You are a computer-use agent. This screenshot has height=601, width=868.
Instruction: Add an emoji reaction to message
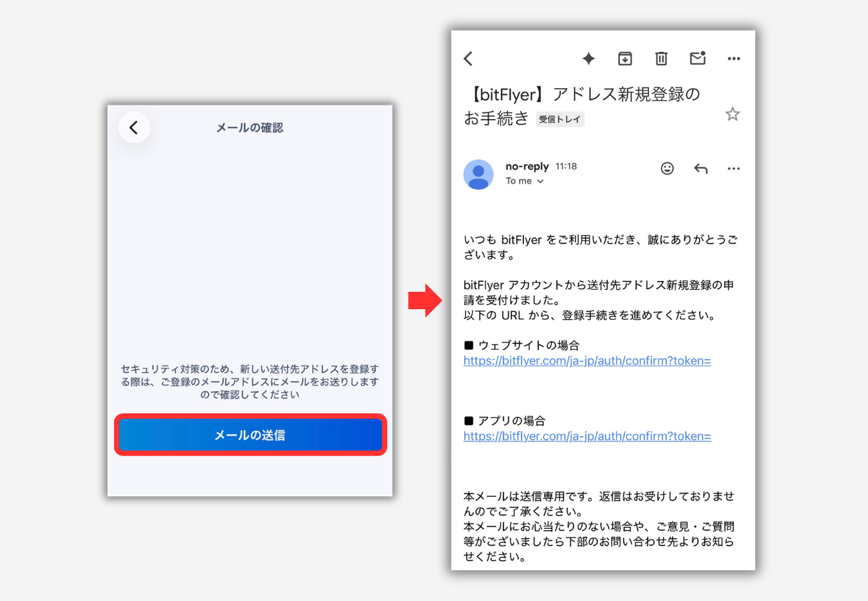pos(667,168)
